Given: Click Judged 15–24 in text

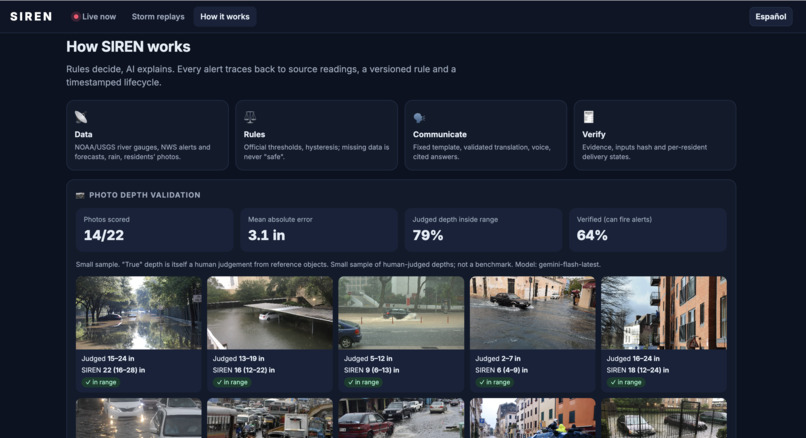Looking at the screenshot, I should coord(108,359).
